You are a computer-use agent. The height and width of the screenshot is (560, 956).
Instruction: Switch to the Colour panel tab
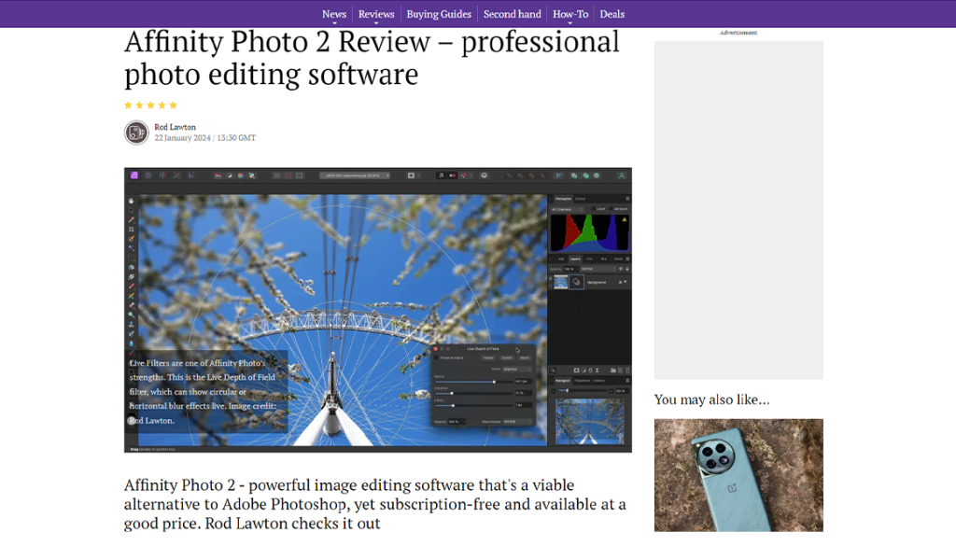point(581,199)
